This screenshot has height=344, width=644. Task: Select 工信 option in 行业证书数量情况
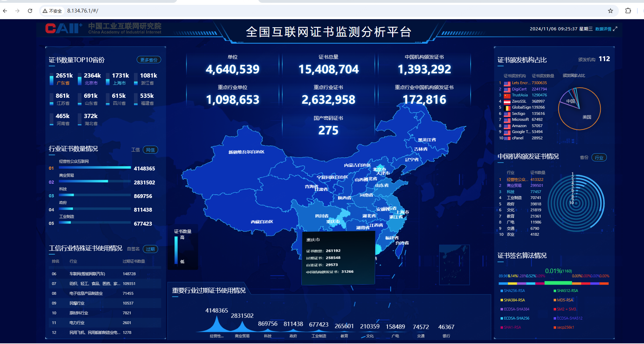point(136,149)
